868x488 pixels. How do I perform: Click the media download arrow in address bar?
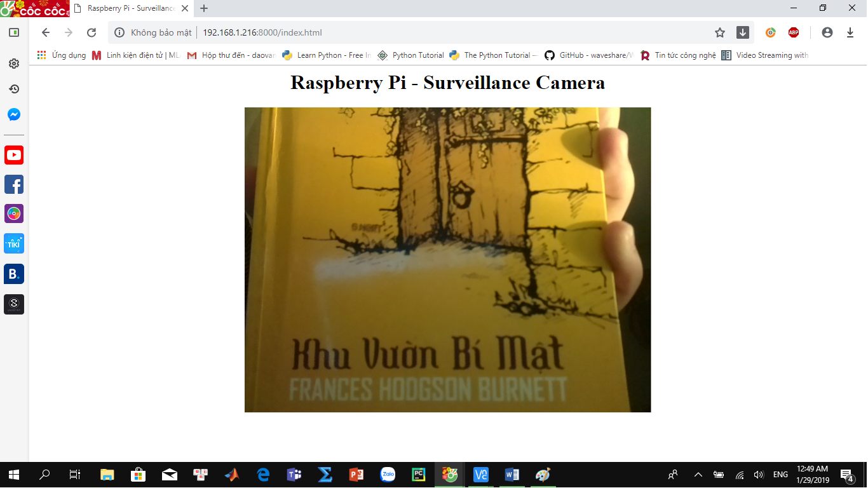click(x=742, y=32)
